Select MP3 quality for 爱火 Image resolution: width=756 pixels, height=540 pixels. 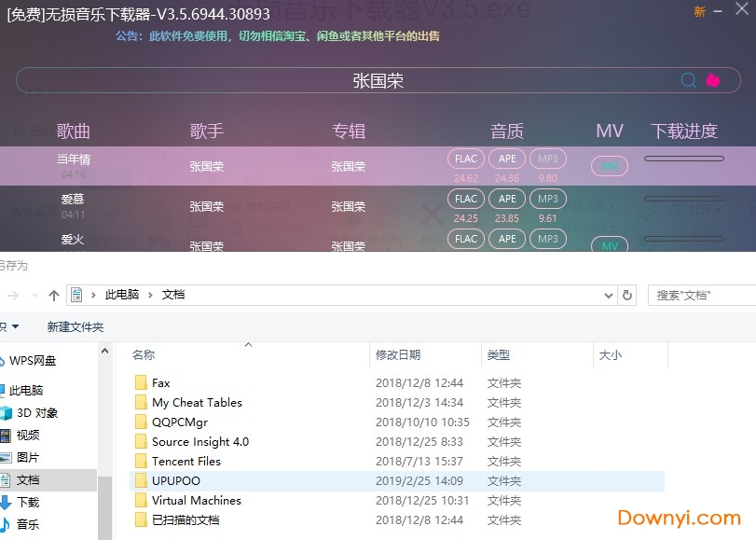(547, 238)
